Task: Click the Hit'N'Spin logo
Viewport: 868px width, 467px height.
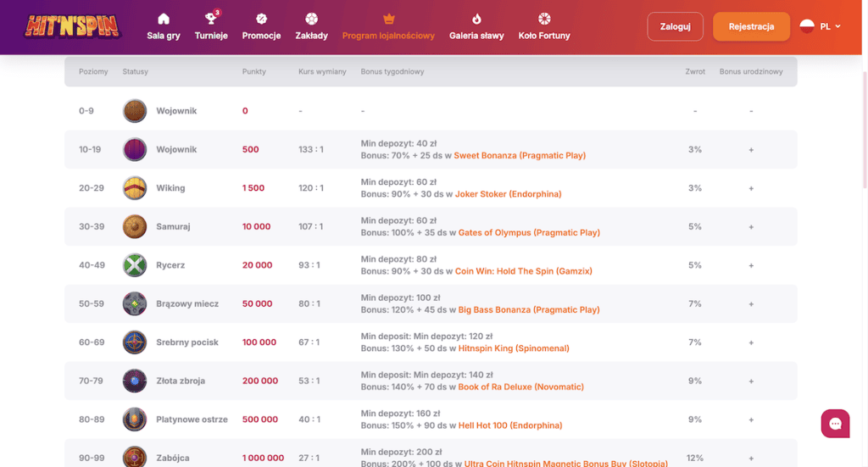Action: pyautogui.click(x=72, y=26)
